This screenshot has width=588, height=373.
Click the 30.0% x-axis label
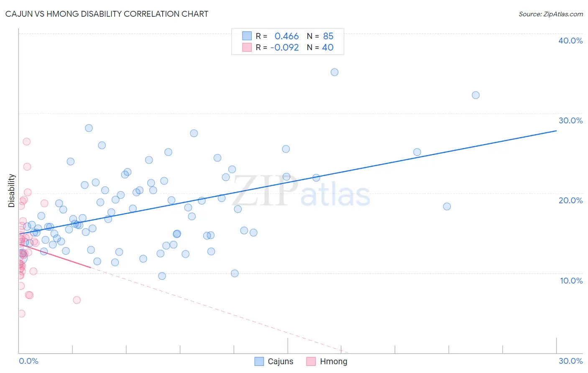pos(570,361)
